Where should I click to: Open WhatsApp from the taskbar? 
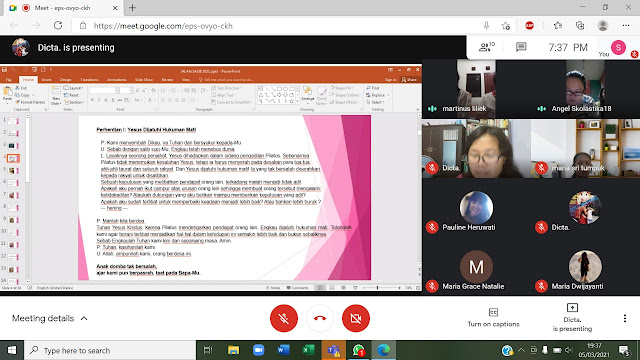(x=358, y=350)
